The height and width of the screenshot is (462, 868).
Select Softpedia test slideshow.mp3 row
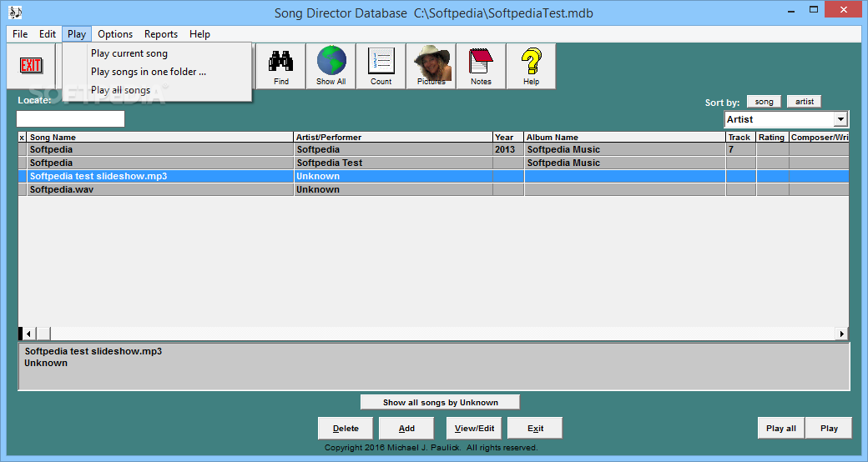pyautogui.click(x=433, y=176)
